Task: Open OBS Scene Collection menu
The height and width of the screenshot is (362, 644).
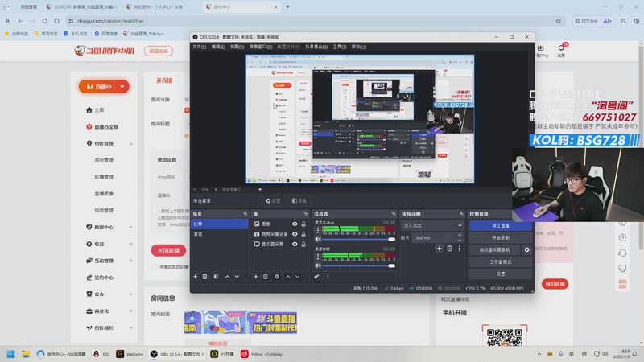Action: (x=316, y=47)
